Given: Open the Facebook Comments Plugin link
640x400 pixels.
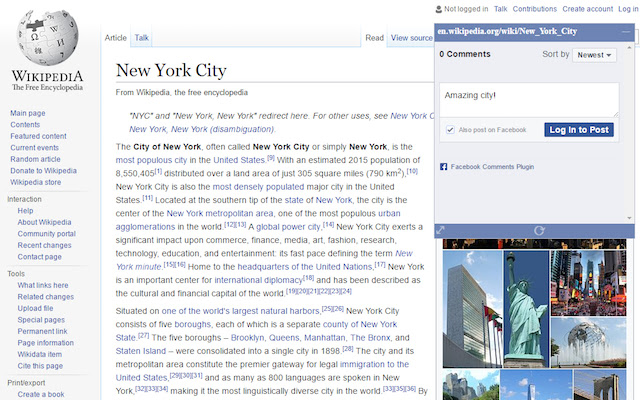Looking at the screenshot, I should (492, 167).
